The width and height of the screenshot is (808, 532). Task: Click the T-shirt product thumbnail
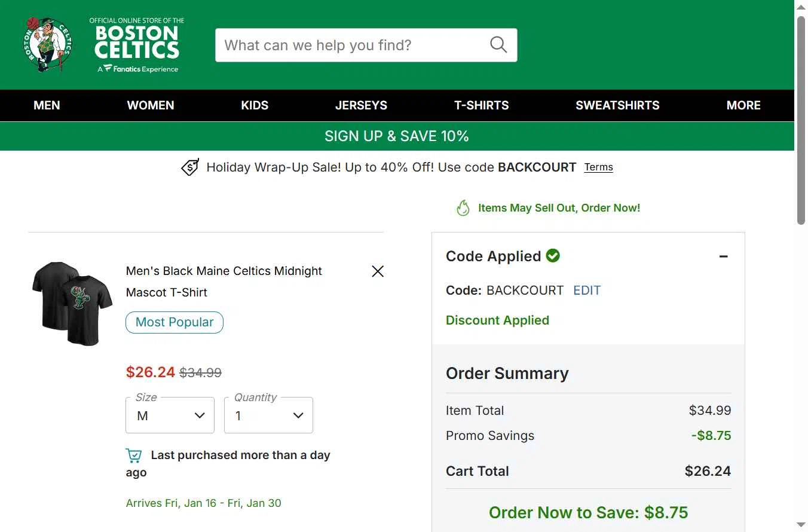click(72, 304)
